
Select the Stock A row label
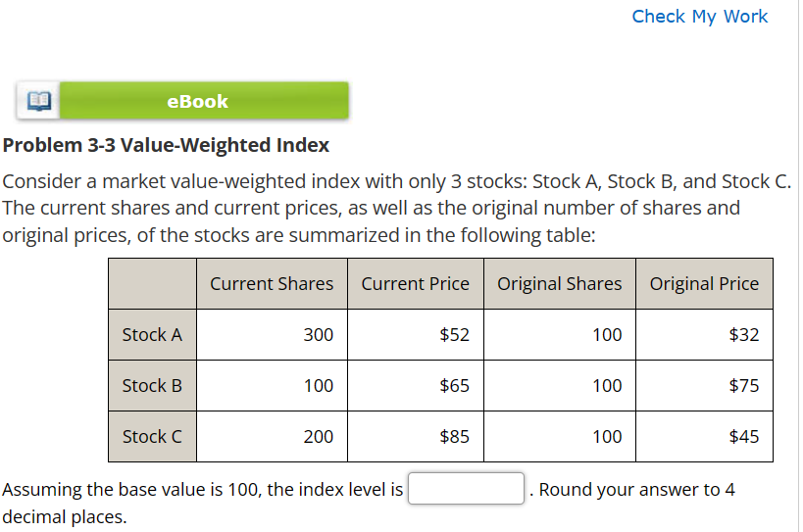[x=152, y=335]
